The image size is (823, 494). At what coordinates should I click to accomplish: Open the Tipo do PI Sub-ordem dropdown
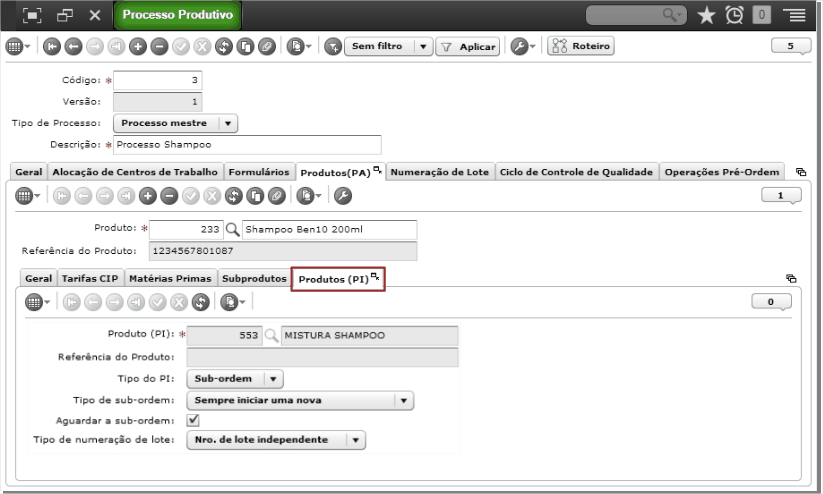coord(235,379)
